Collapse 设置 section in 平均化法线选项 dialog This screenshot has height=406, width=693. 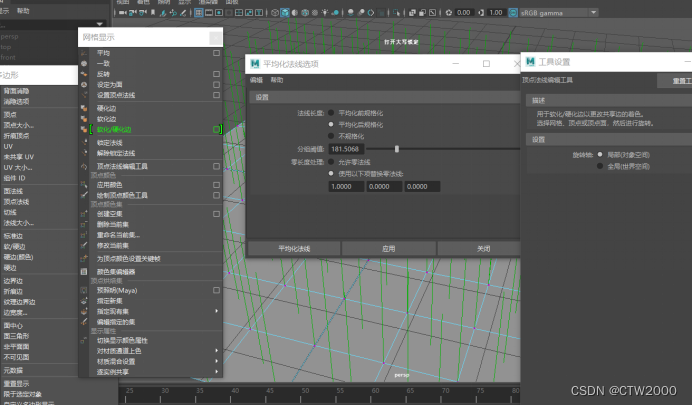click(385, 97)
